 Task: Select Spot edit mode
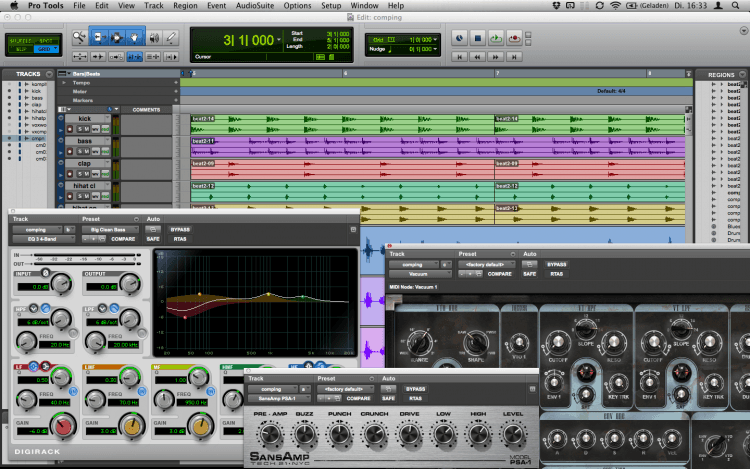click(x=46, y=41)
